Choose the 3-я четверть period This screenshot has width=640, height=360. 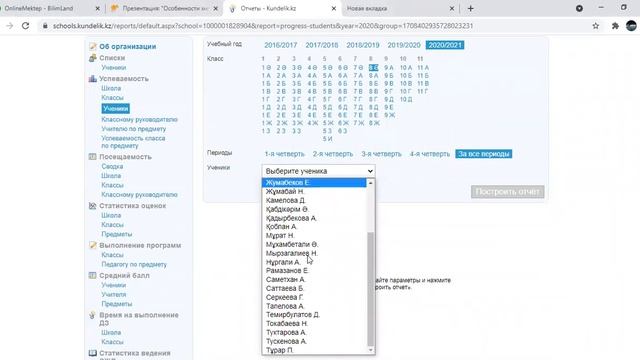click(381, 154)
